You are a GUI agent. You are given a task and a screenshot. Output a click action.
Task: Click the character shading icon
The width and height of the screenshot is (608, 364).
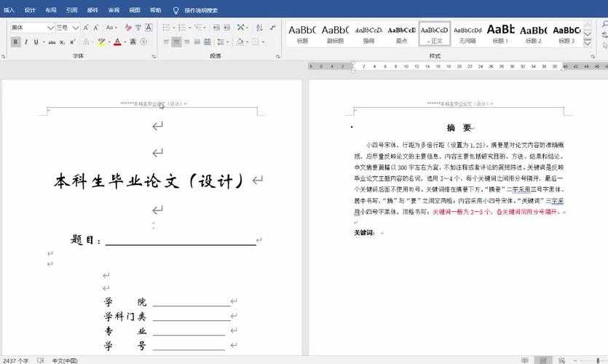[x=133, y=41]
